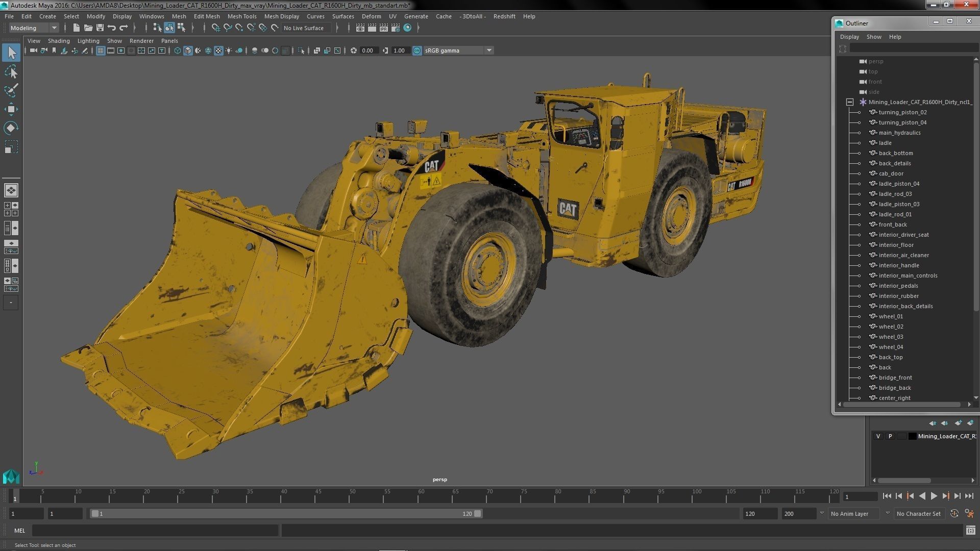The height and width of the screenshot is (551, 980).
Task: Click the Maya logo at bottom-left
Action: 11,476
